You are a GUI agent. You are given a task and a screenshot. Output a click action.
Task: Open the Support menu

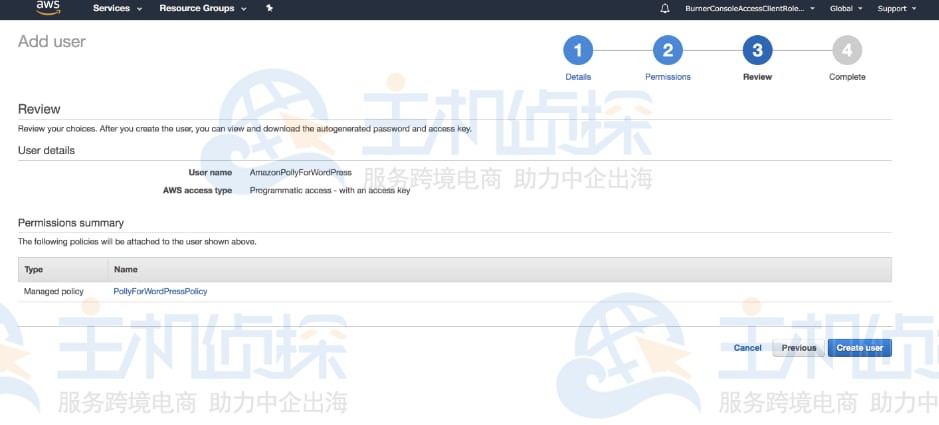click(896, 9)
